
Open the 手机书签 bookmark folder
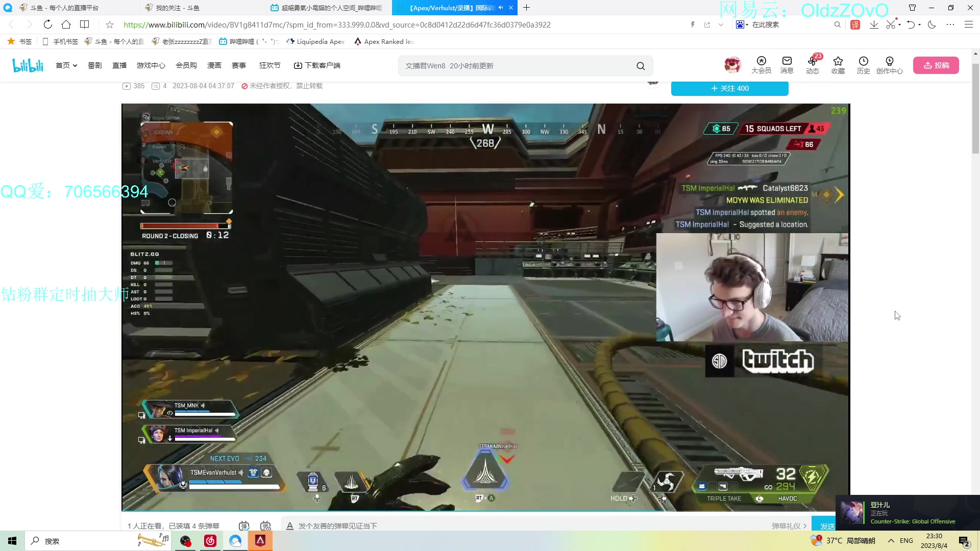pyautogui.click(x=60, y=41)
